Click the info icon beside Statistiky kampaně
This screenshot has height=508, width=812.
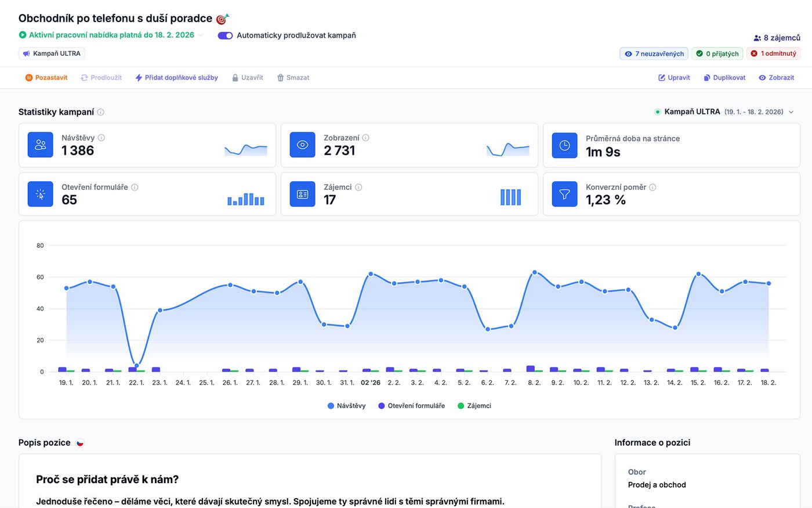[101, 112]
